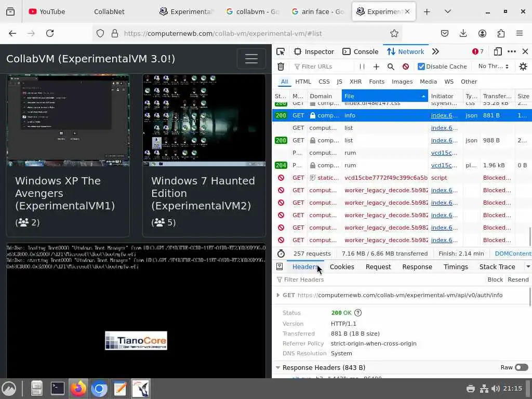Click the Block button in headers panel

495,280
